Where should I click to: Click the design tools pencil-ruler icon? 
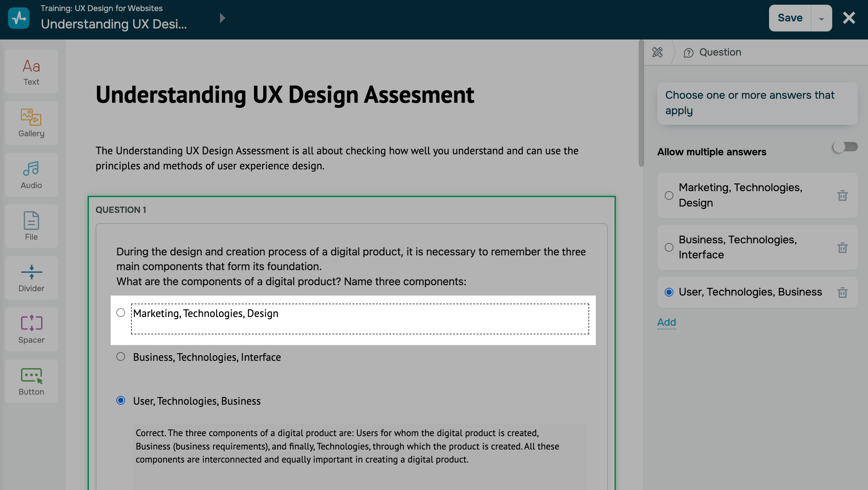[x=657, y=52]
